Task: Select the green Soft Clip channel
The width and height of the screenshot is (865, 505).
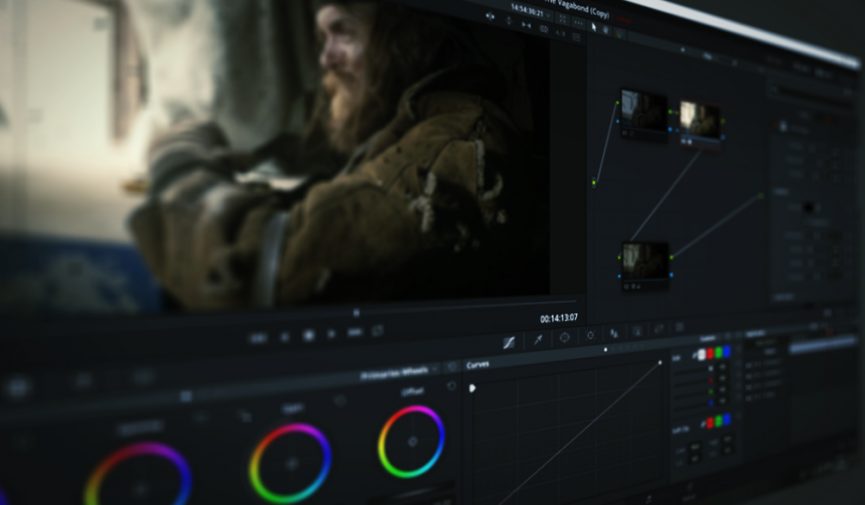Action: [x=718, y=421]
